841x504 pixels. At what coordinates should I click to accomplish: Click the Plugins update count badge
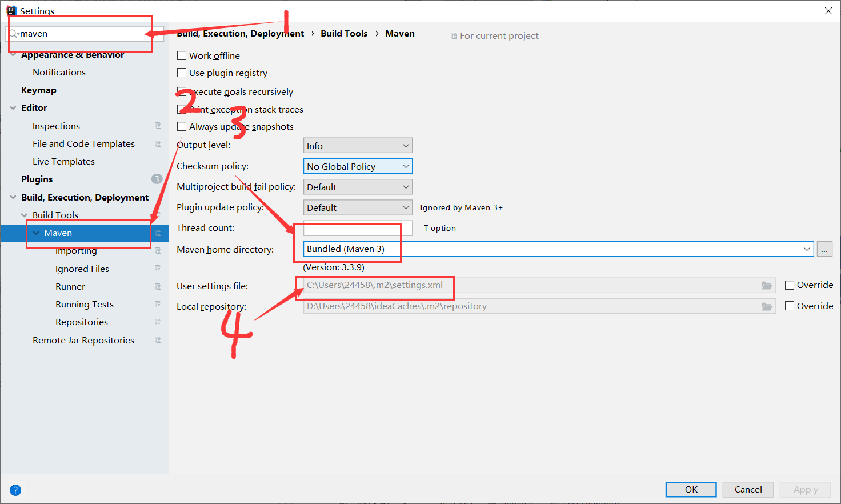(x=157, y=179)
